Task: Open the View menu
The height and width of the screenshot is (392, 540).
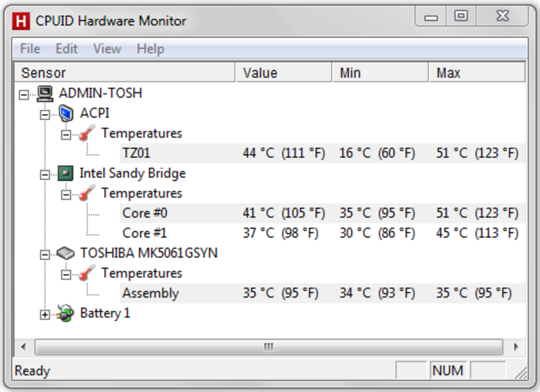Action: 107,49
